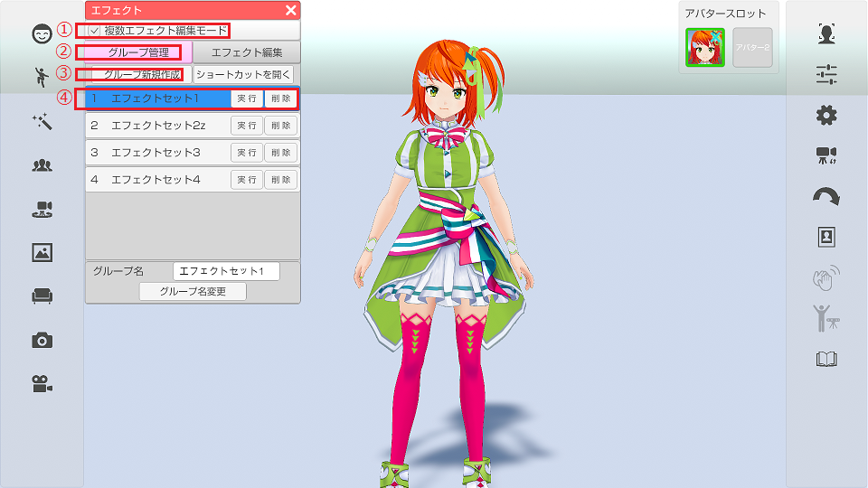Click the waving hand tracking icon

point(826,277)
